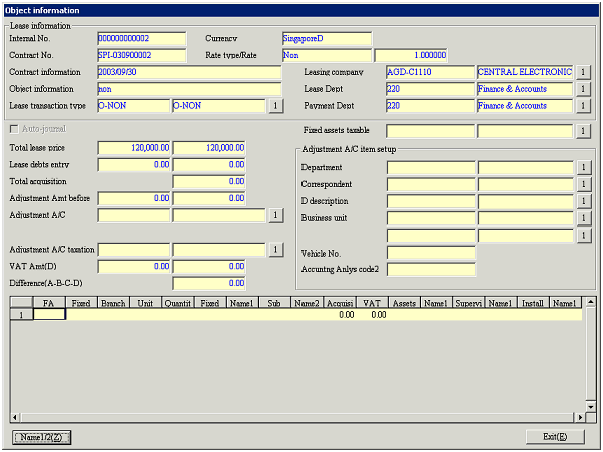Select the VAT column header
Screen dimensions: 603x452
coord(372,303)
